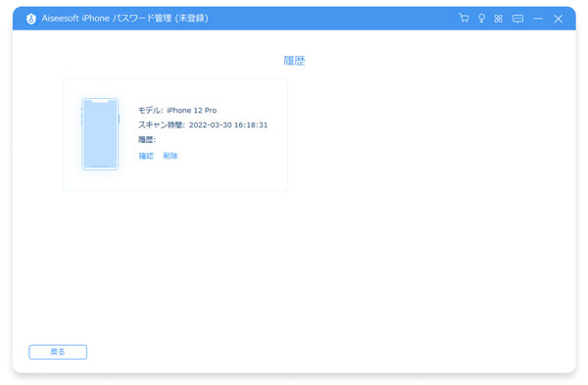Click the Aiseesoft app logo icon
Image resolution: width=588 pixels, height=385 pixels.
pyautogui.click(x=31, y=19)
